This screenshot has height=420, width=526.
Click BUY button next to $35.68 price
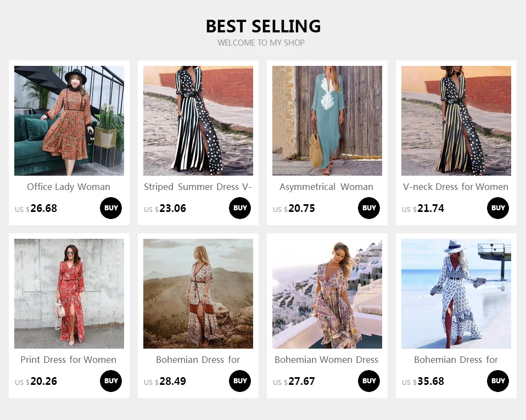498,381
